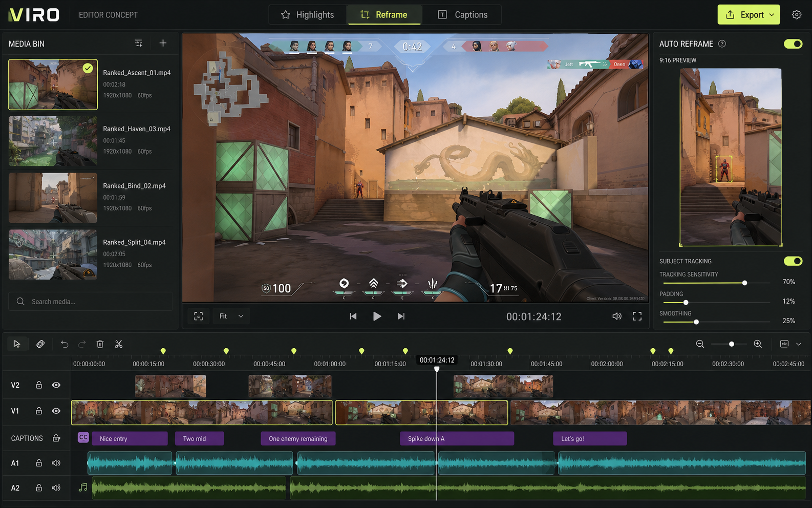Play the video preview
Viewport: 812px width, 508px height.
coord(377,316)
